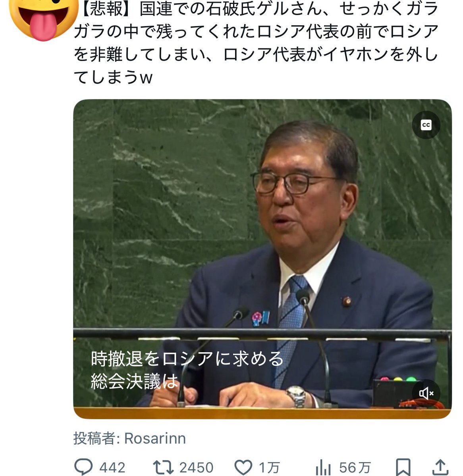View the 2450 reposts count
The height and width of the screenshot is (476, 463).
click(196, 467)
